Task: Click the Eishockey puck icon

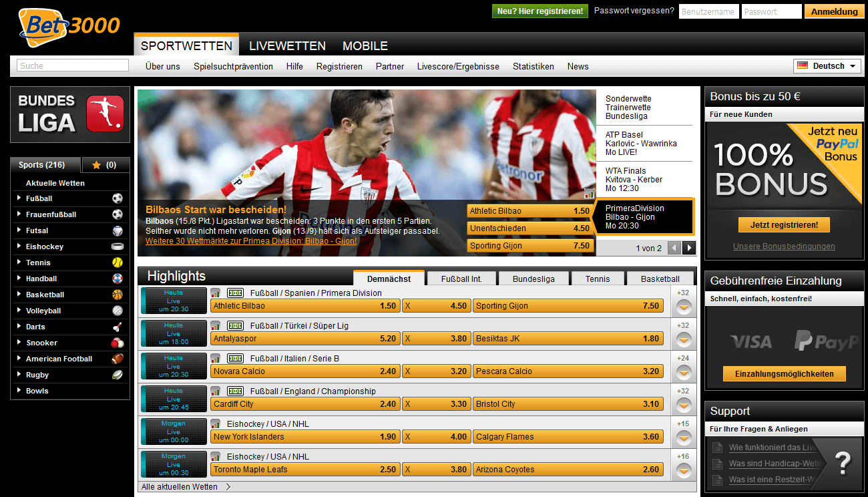Action: (x=118, y=246)
